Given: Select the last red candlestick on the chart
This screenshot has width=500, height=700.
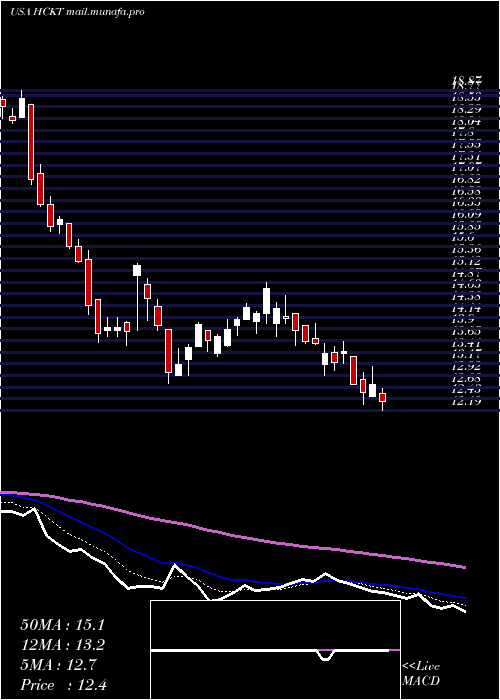Looking at the screenshot, I should [382, 397].
